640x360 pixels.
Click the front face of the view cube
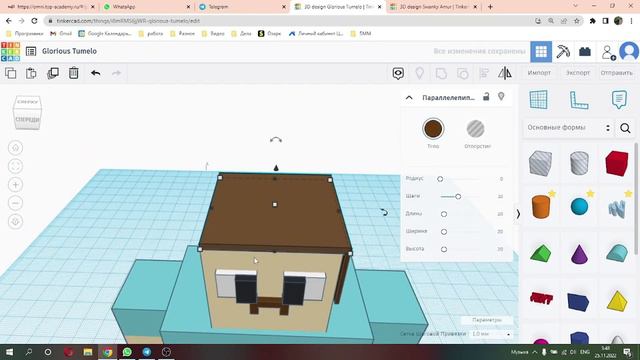27,120
